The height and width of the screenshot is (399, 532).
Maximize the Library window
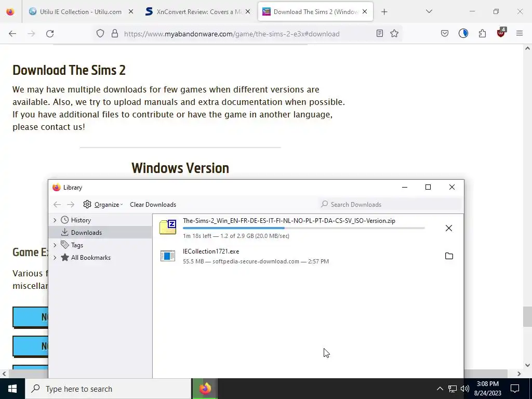(428, 187)
